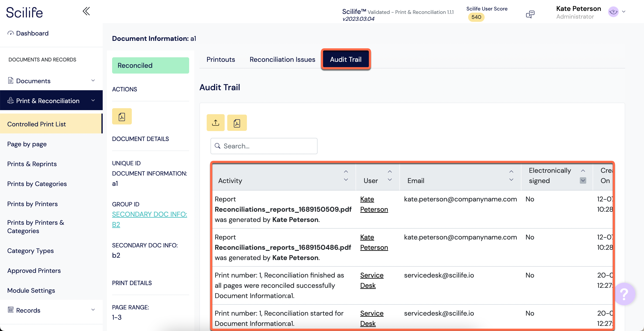This screenshot has height=331, width=644.
Task: Expand the Records menu chevron
Action: (x=93, y=310)
